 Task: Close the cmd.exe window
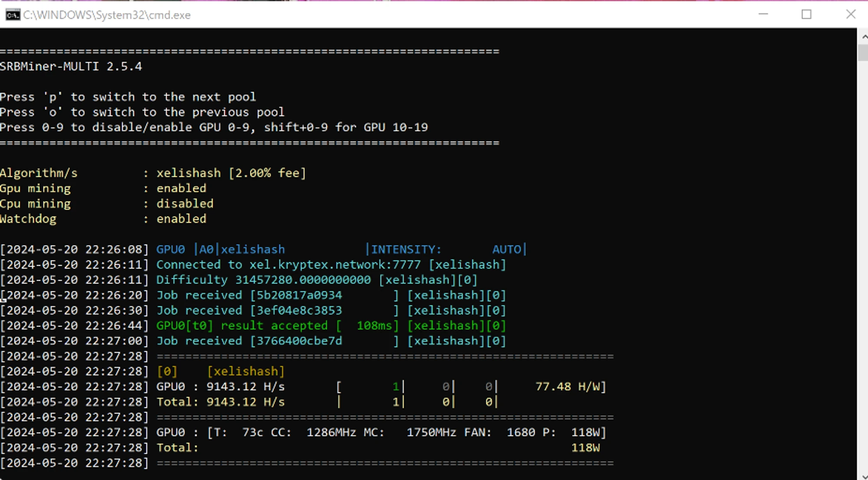pos(851,14)
